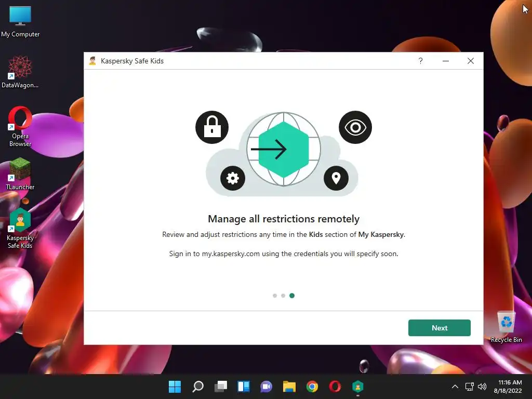This screenshot has width=532, height=399.
Task: Open My Computer desktop icon
Action: pos(20,22)
